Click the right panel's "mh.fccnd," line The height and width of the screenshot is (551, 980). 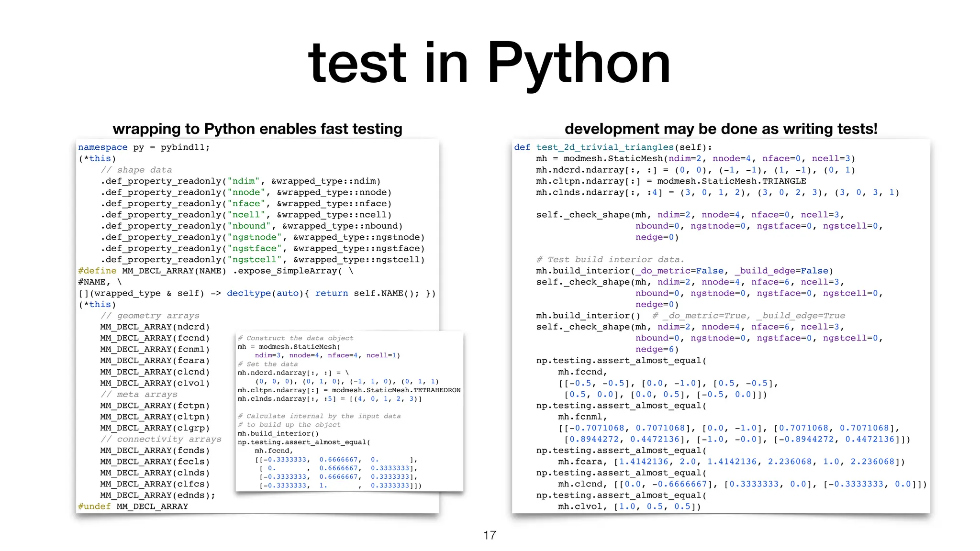point(583,372)
